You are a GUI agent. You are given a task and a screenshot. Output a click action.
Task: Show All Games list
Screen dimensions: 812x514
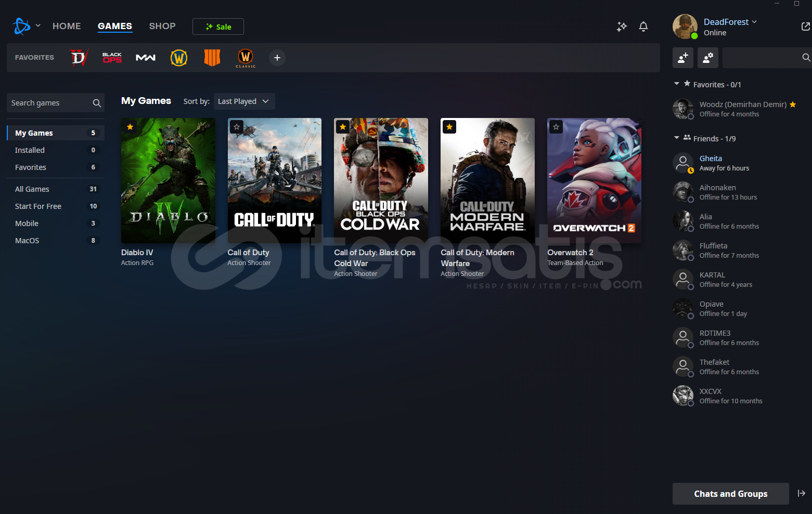[56, 189]
